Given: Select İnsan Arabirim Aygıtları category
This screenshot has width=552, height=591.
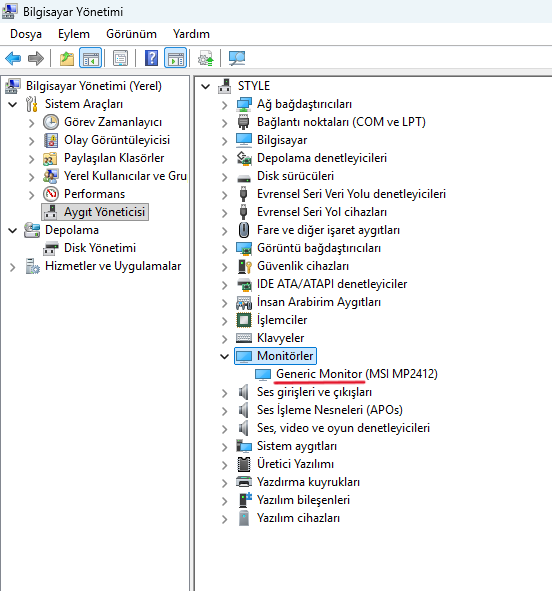Looking at the screenshot, I should [319, 302].
